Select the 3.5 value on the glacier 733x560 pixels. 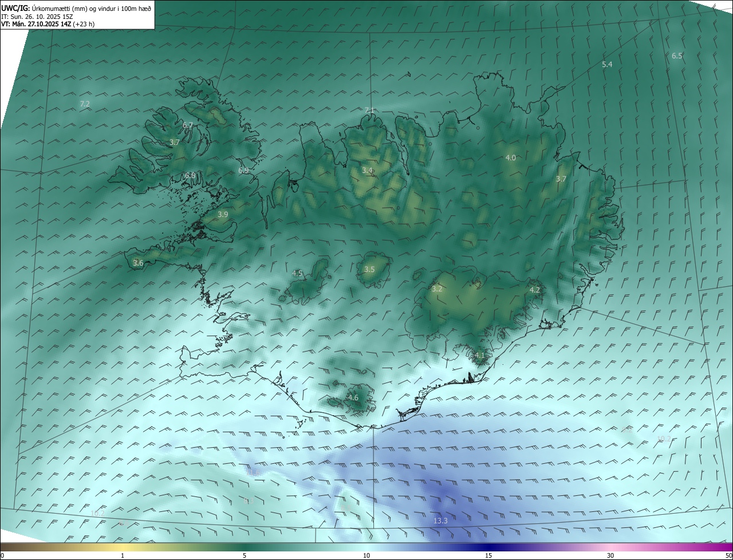pyautogui.click(x=369, y=269)
